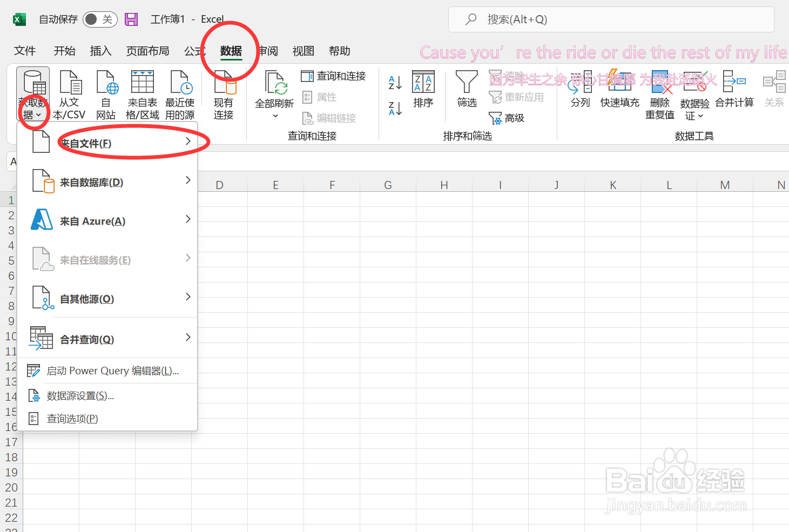Click the search box 搜索(Alt+Q)
Screen dimensions: 789x532
[x=611, y=19]
